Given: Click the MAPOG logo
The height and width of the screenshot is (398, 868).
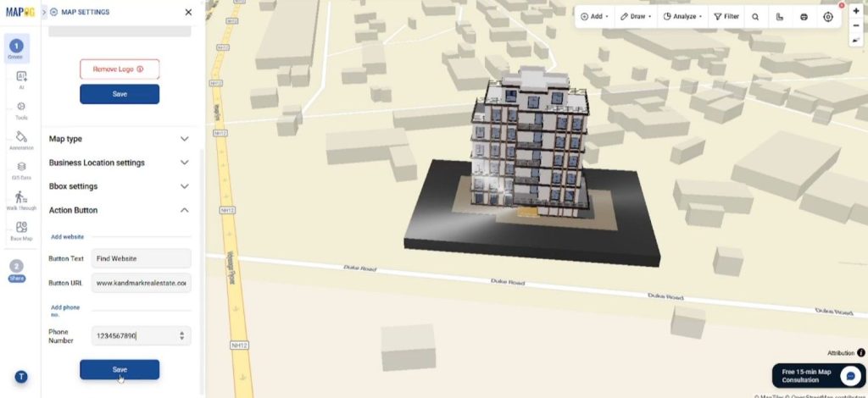Looking at the screenshot, I should coord(20,12).
